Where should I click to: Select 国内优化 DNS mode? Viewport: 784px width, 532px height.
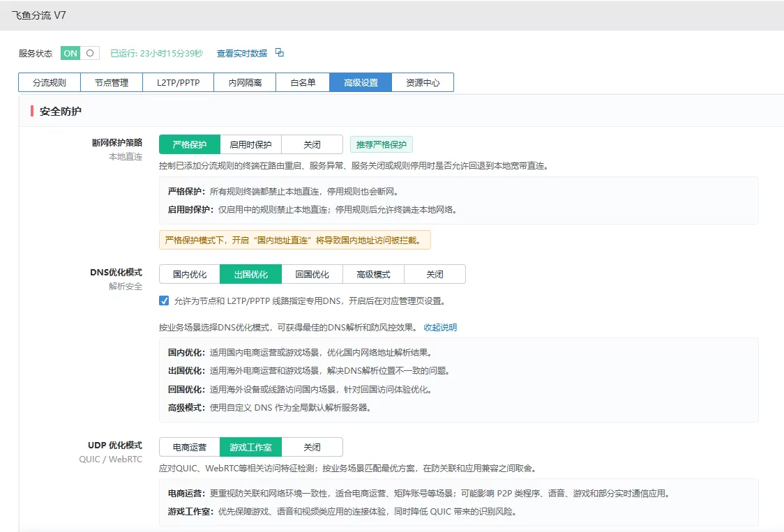[x=190, y=274]
